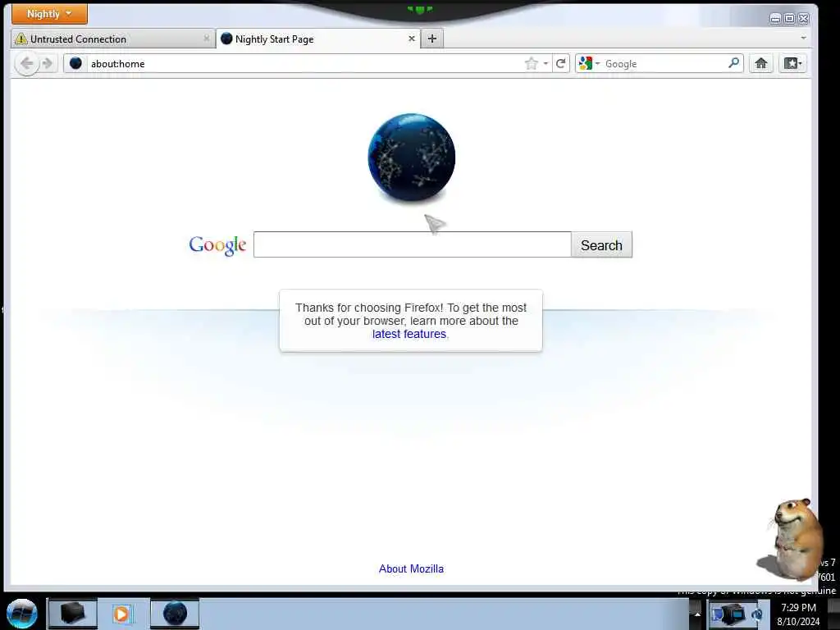This screenshot has height=630, width=840.
Task: Open the latest features link
Action: [409, 334]
